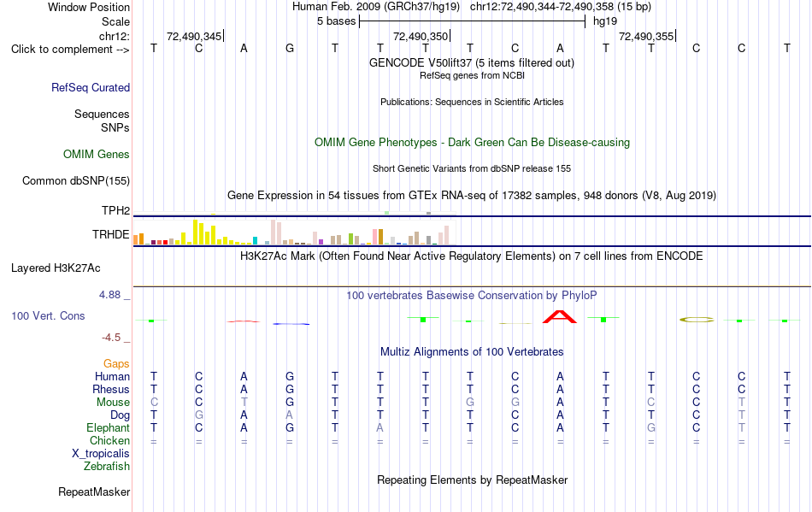Viewport: 812px width, 512px height.
Task: Open the OMIM Genes track label
Action: (97, 154)
